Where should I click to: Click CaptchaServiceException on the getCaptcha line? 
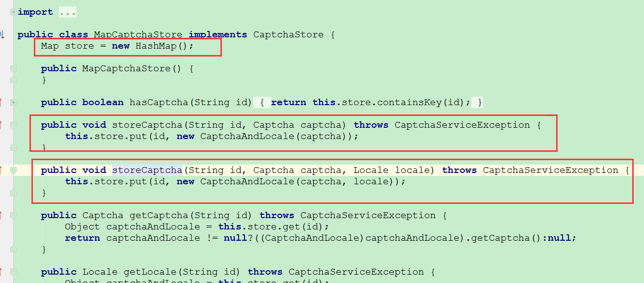click(x=368, y=215)
